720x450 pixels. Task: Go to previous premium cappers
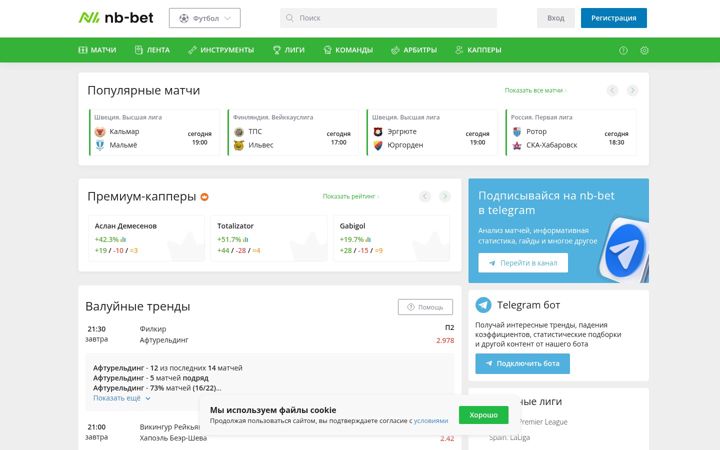pos(425,197)
